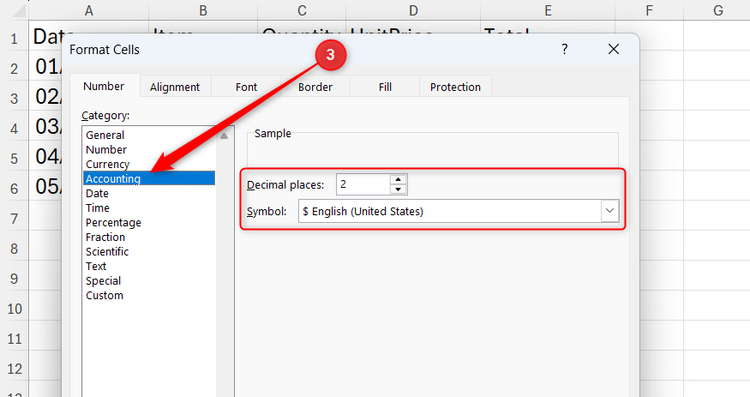Select row 7 header
Viewport: 750px width, 397px height.
coord(14,219)
